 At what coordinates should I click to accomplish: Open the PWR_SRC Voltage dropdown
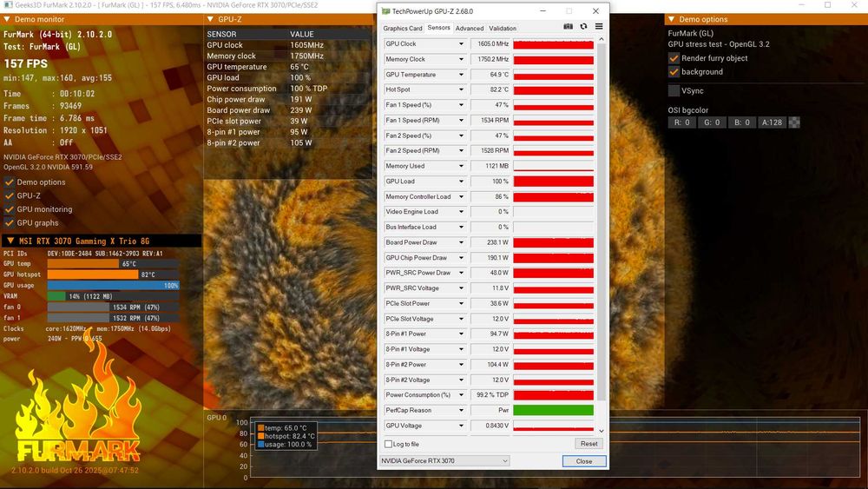[x=461, y=288]
